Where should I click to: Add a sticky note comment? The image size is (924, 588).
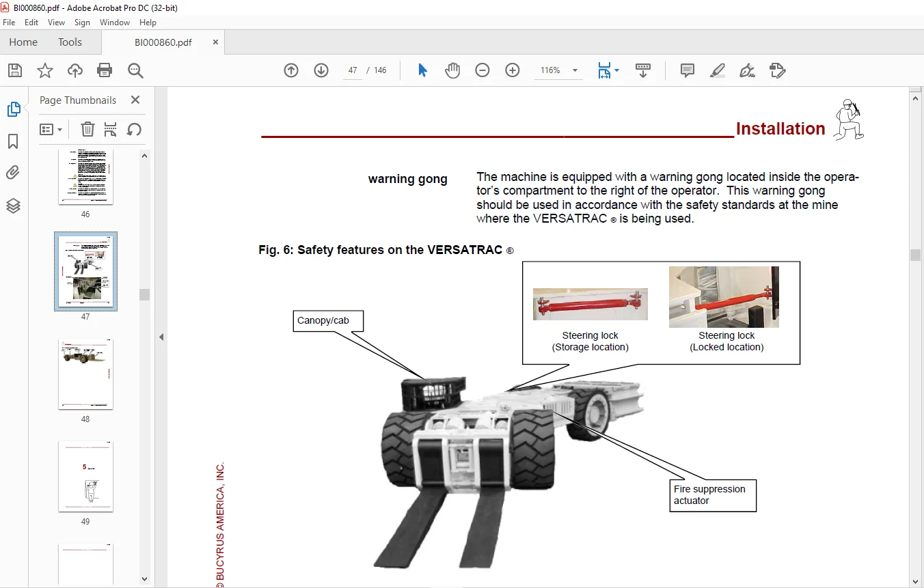[x=688, y=70]
